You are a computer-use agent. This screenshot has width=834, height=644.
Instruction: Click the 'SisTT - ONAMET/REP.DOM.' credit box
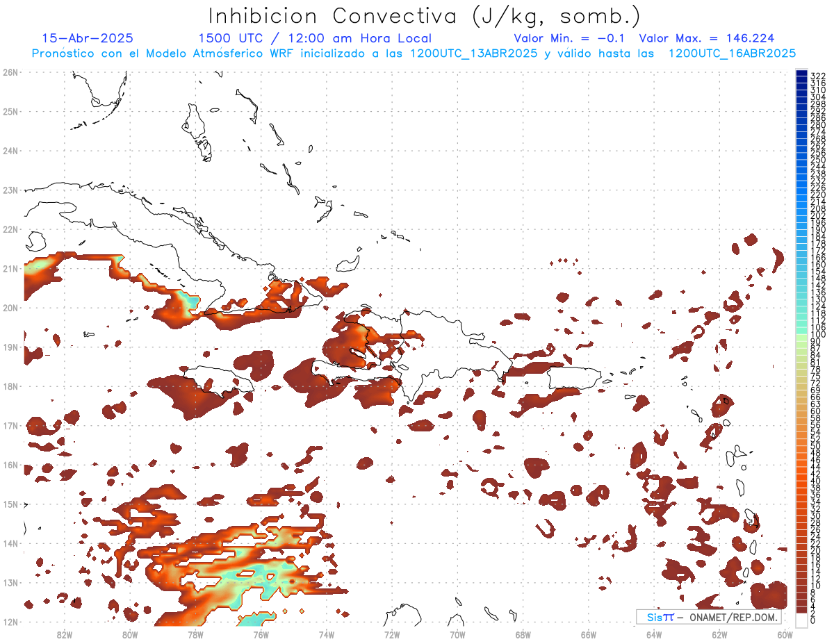pos(709,617)
